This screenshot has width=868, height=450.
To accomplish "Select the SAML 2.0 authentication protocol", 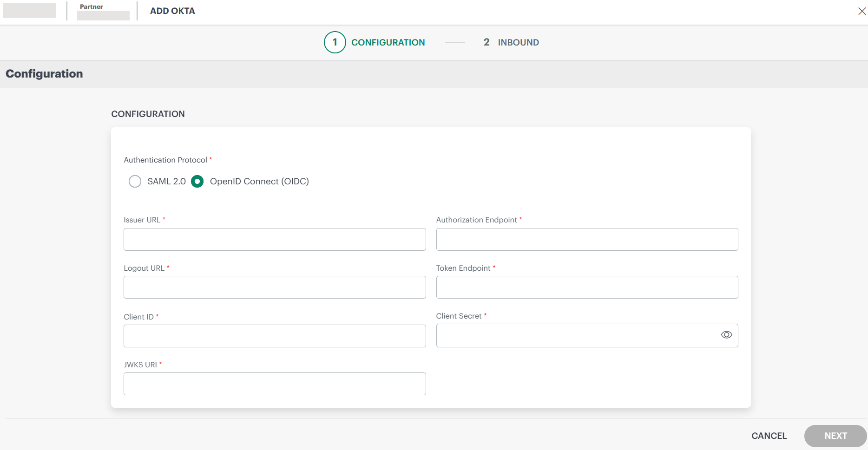I will [135, 181].
